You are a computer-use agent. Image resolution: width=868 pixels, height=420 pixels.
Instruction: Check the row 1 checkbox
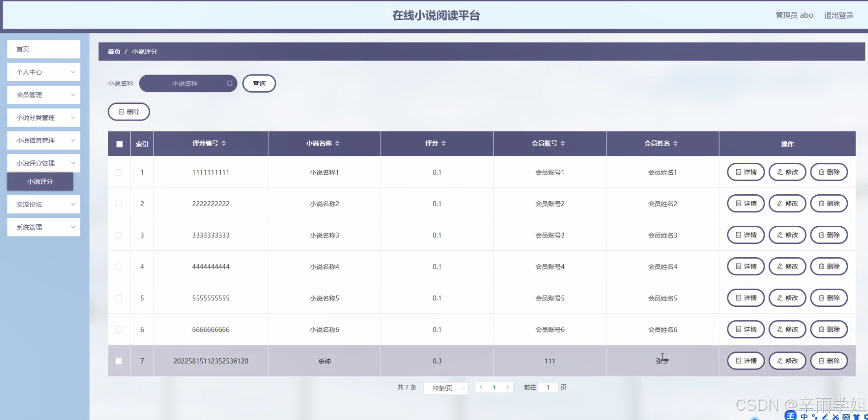pyautogui.click(x=119, y=172)
